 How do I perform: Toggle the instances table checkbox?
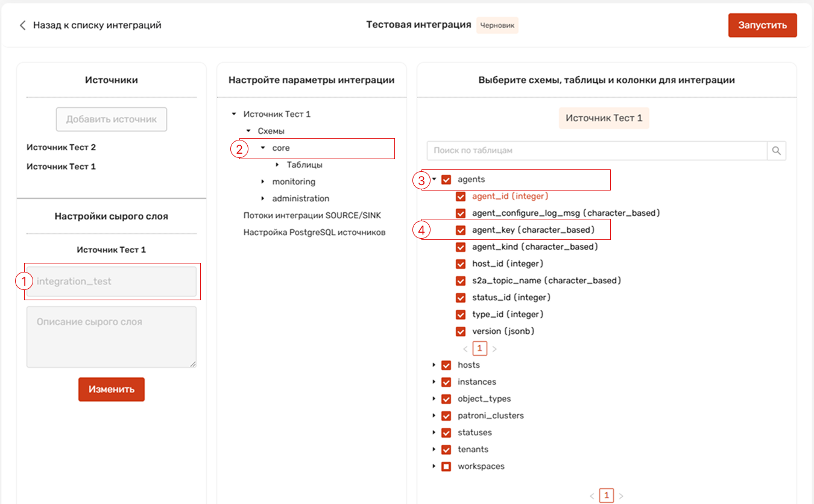point(446,382)
